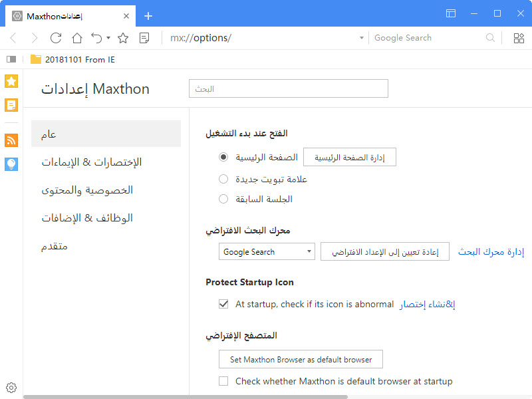532x399 pixels.
Task: Click the Google Search box in toolbar
Action: (428, 38)
